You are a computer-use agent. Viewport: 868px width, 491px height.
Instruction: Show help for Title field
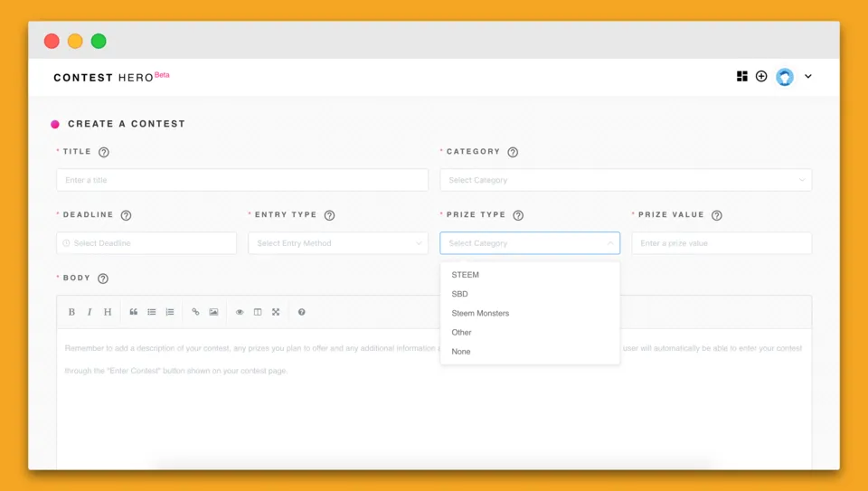click(103, 152)
